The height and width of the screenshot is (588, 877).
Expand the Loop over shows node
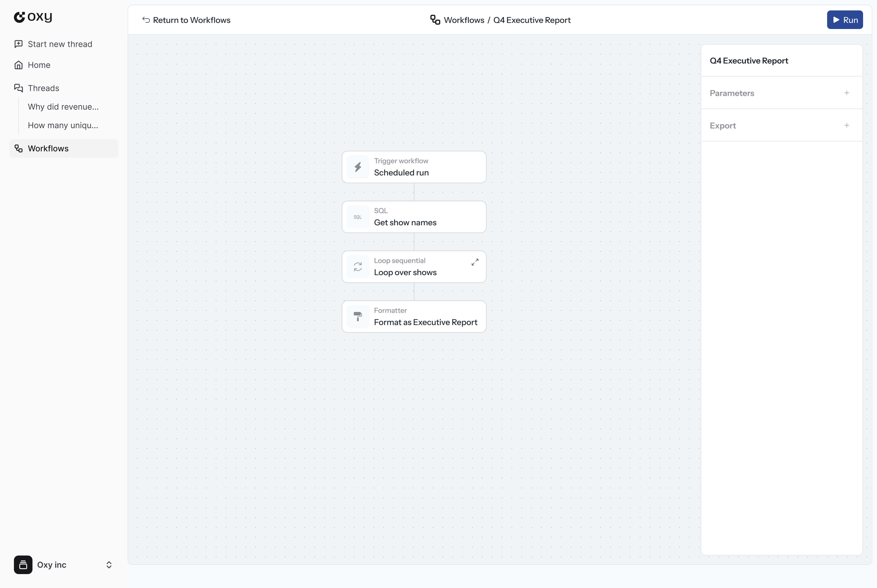coord(475,262)
